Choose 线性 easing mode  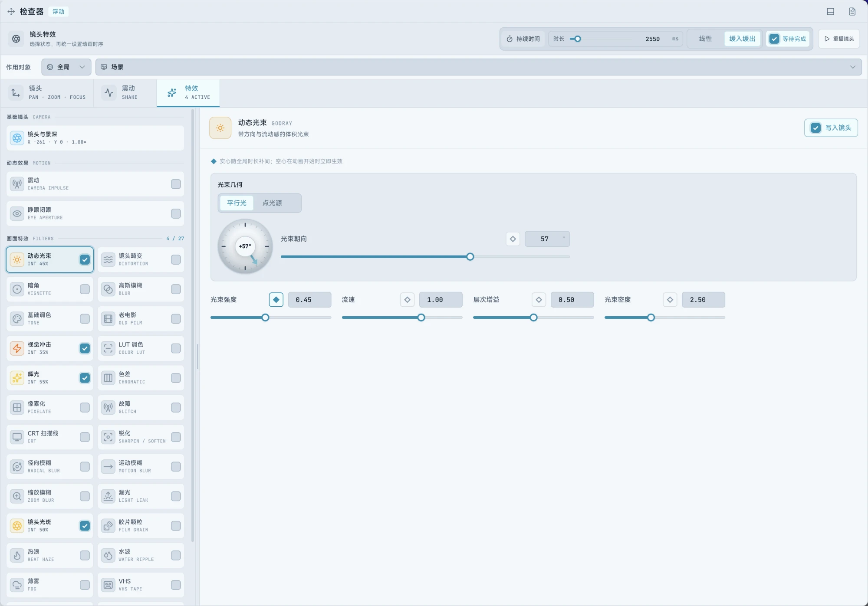click(x=705, y=39)
